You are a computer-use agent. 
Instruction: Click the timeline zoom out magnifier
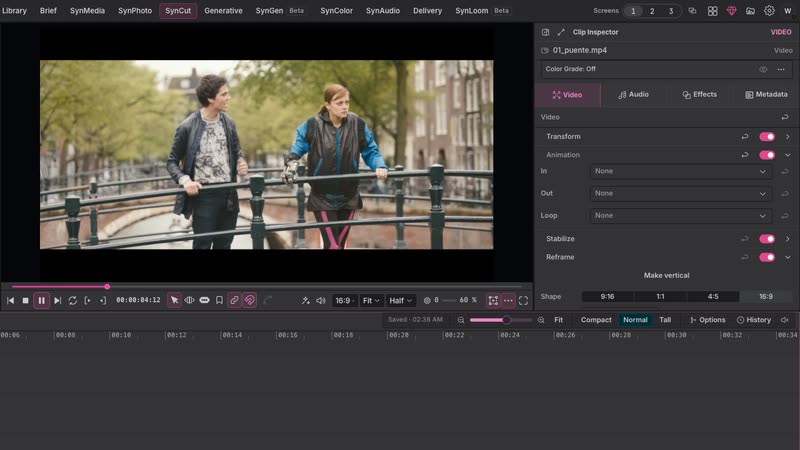pos(461,320)
